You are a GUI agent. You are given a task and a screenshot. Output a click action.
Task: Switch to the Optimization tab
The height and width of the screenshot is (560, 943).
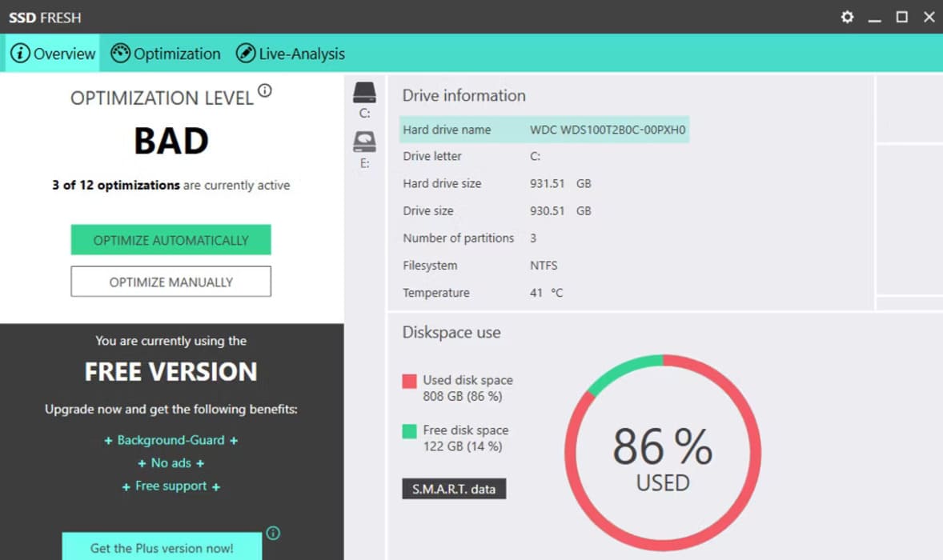pos(166,54)
